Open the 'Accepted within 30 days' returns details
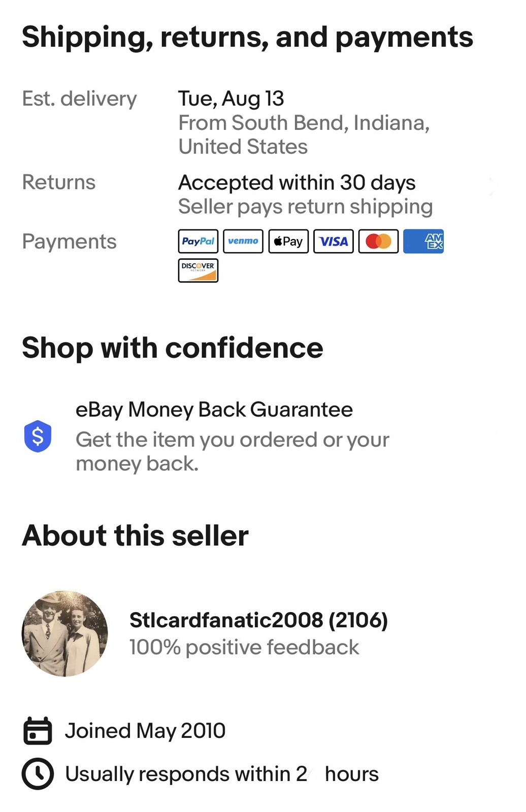Viewport: 526px width, 812px height. 297,183
